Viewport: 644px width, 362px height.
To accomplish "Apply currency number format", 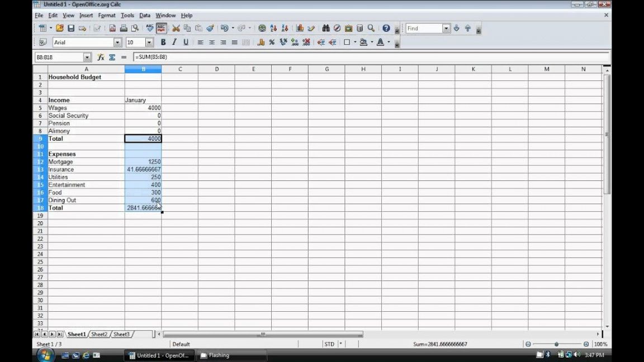I will (261, 42).
